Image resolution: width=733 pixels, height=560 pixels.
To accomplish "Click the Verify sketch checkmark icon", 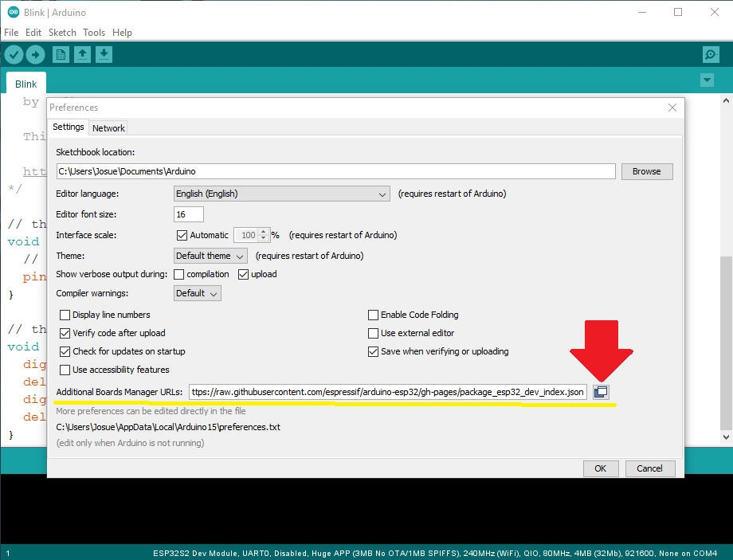I will 14,55.
